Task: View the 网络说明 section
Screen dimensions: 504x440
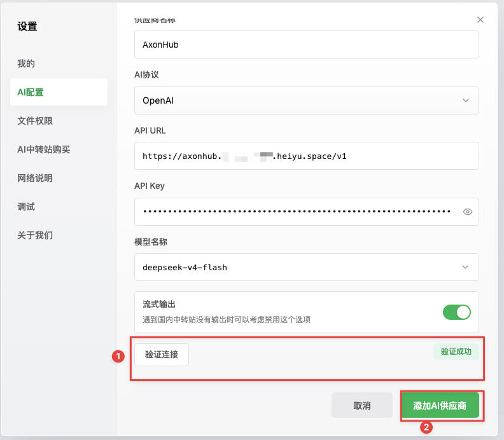Action: (x=35, y=178)
